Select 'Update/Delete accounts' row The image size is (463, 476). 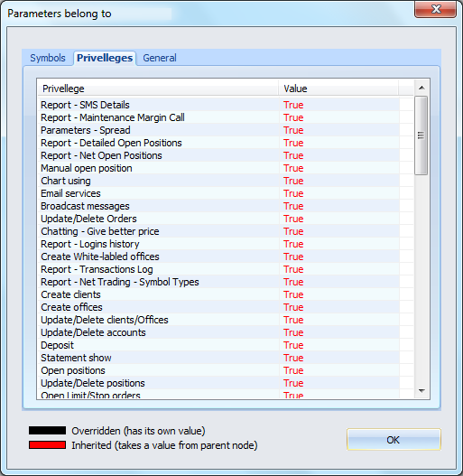point(218,332)
